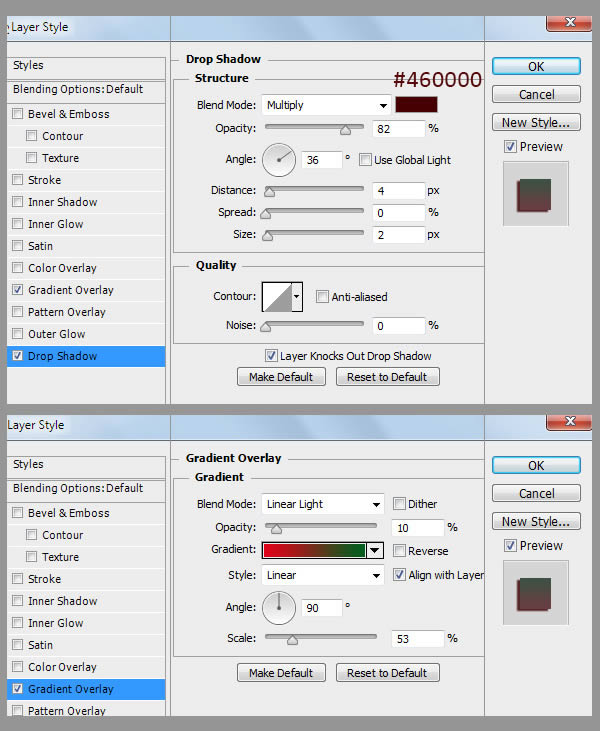The height and width of the screenshot is (731, 600).
Task: Click Reset to Default under Layer Knocks Out
Action: [x=387, y=377]
